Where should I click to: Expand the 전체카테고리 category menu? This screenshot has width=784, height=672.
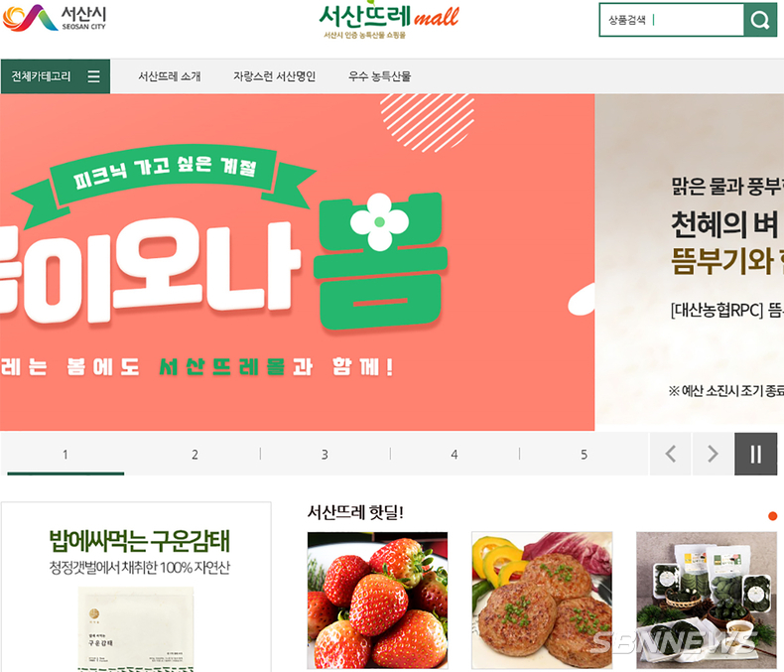(x=56, y=76)
